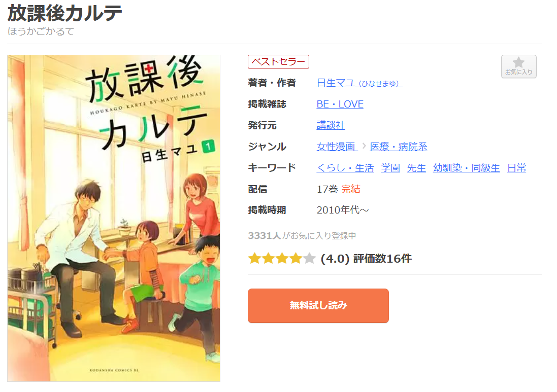Click the 評価数16件 review count
557x392 pixels.
(382, 259)
